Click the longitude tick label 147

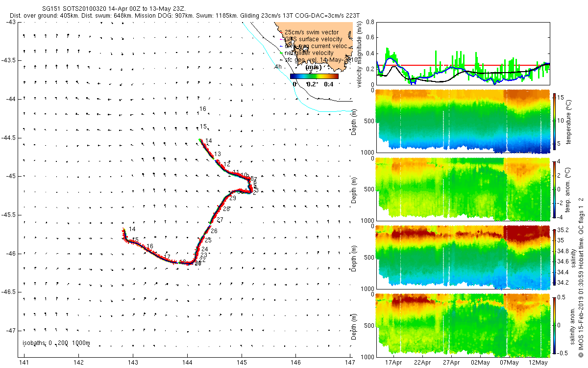[x=350, y=362]
